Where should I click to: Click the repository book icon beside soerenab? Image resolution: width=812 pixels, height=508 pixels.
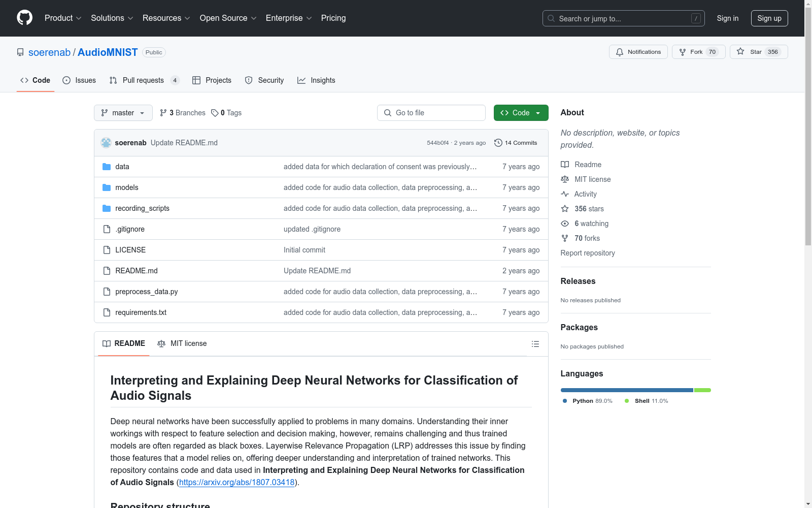(x=20, y=52)
